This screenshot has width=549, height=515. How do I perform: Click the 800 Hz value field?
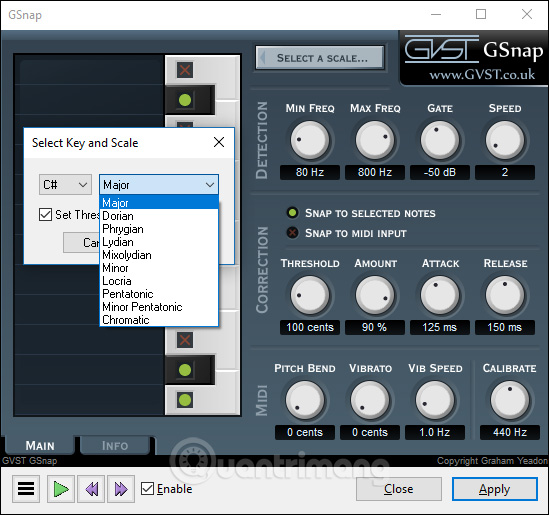coord(375,172)
